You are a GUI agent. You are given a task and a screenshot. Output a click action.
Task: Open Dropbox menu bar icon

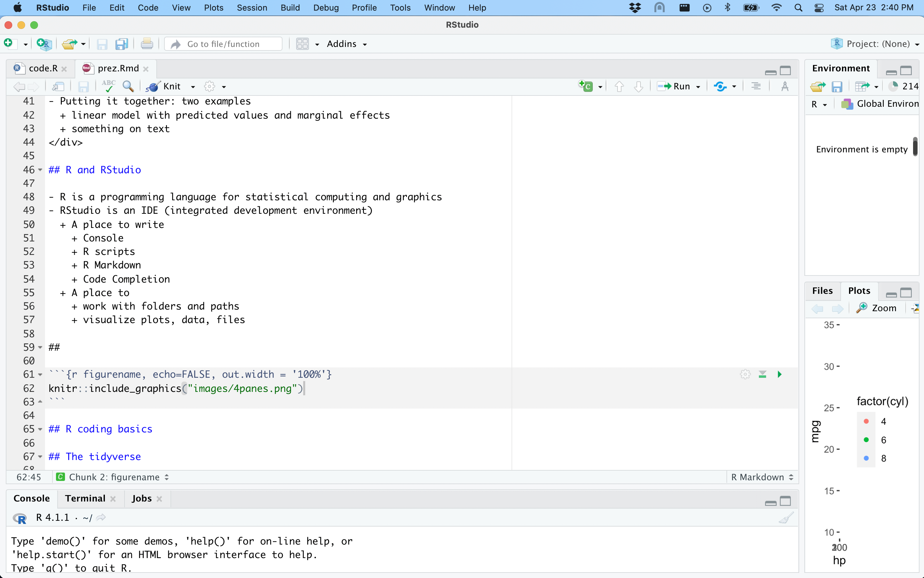coord(635,8)
